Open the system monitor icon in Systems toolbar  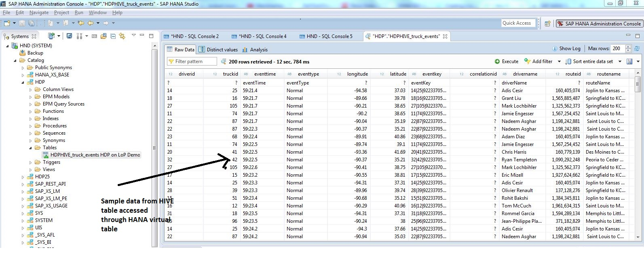click(69, 36)
